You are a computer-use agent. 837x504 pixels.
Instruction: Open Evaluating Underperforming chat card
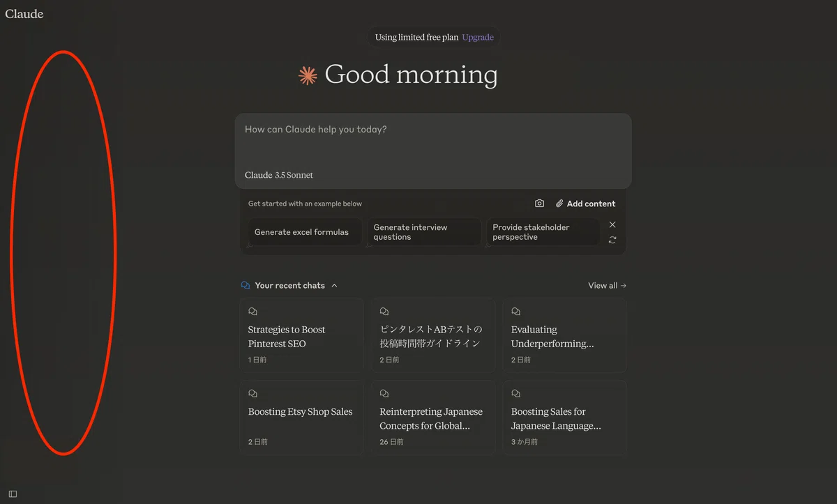564,335
